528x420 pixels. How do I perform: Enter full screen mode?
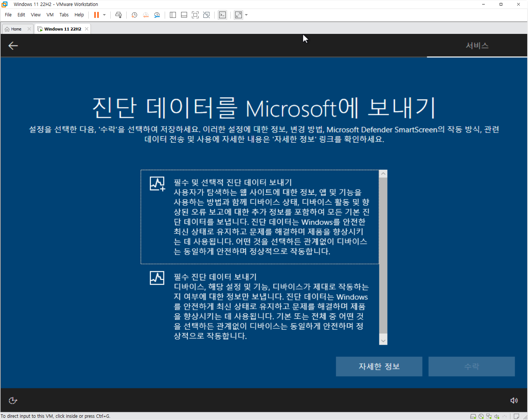(195, 15)
